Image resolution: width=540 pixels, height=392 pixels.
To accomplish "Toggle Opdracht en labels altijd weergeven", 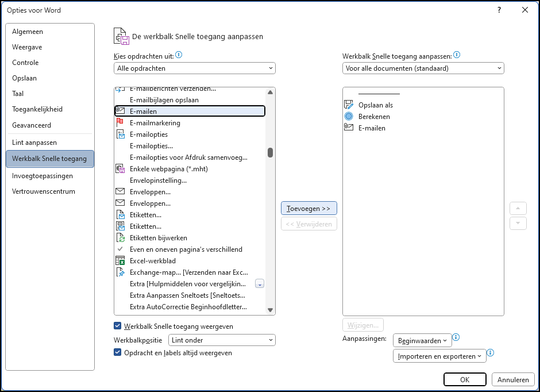I will coord(117,352).
